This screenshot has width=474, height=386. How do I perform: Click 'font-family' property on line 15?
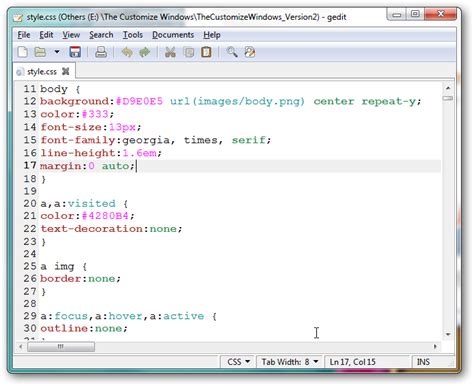[x=78, y=140]
